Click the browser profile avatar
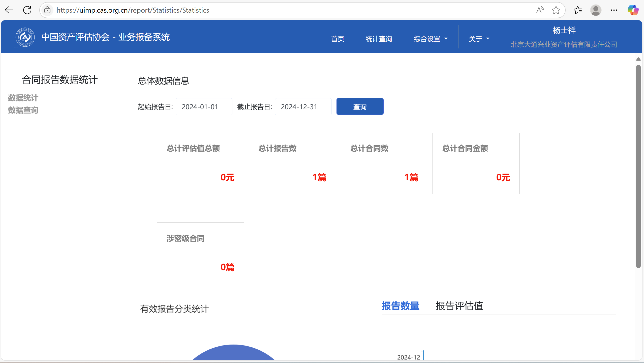 pyautogui.click(x=596, y=10)
